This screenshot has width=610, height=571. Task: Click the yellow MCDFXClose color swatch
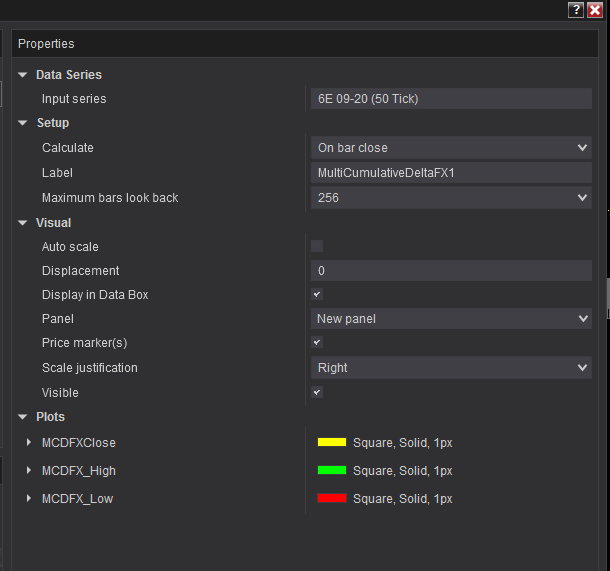click(x=331, y=442)
